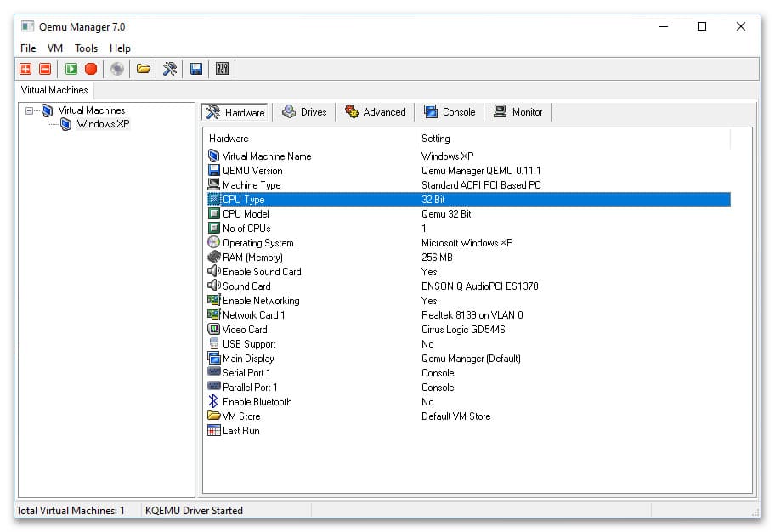Click the QEMU Version floppy icon
Image resolution: width=775 pixels, height=532 pixels.
coord(213,171)
